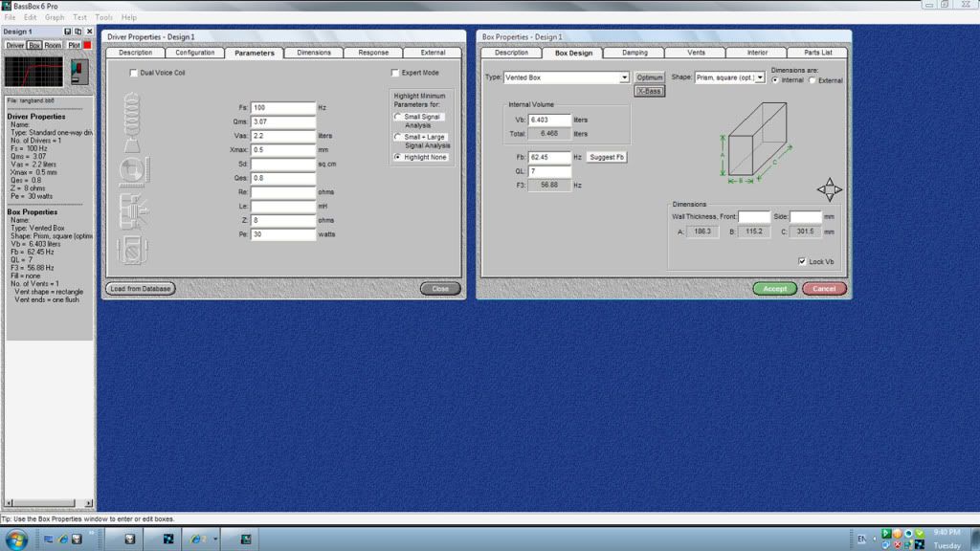
Task: Click the frequency response graph thumbnail
Action: (x=34, y=73)
